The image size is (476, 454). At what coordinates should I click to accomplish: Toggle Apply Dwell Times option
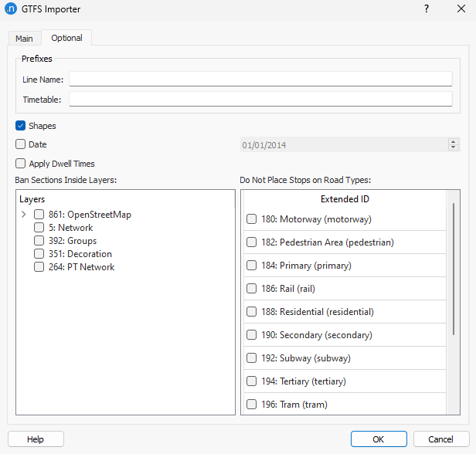pyautogui.click(x=21, y=164)
